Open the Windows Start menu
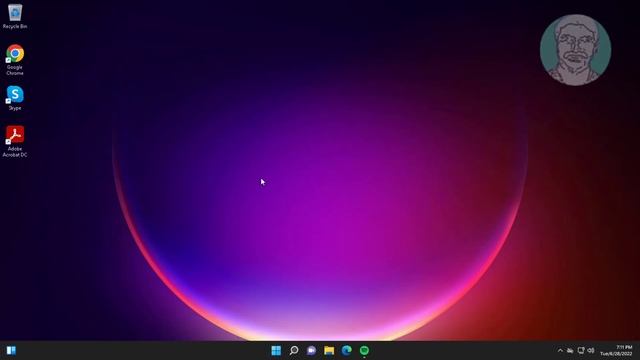640x360 pixels. tap(276, 350)
